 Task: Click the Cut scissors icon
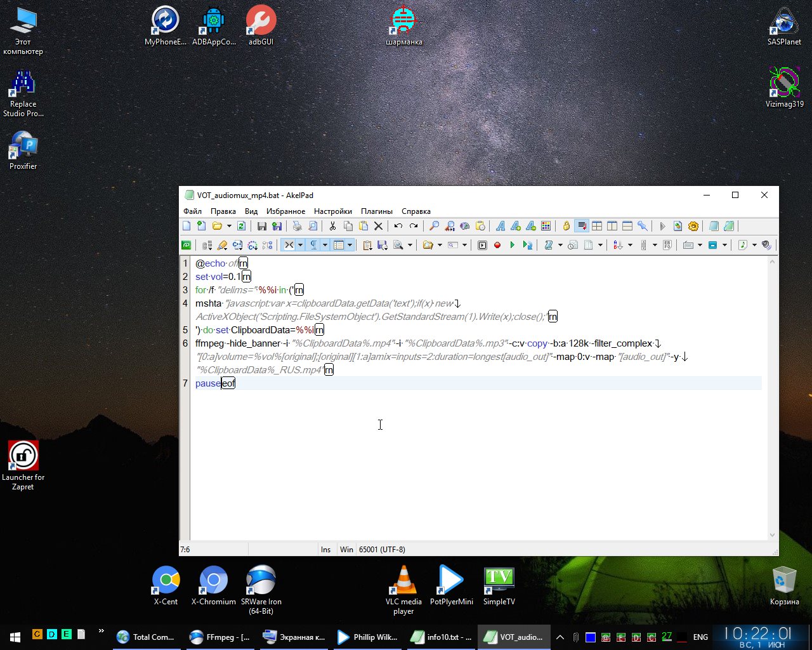(332, 226)
